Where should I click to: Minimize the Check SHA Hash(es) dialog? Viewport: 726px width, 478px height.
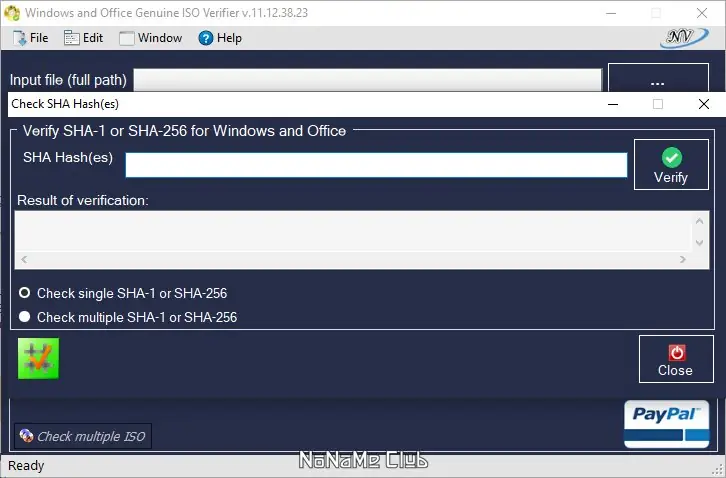pyautogui.click(x=613, y=104)
